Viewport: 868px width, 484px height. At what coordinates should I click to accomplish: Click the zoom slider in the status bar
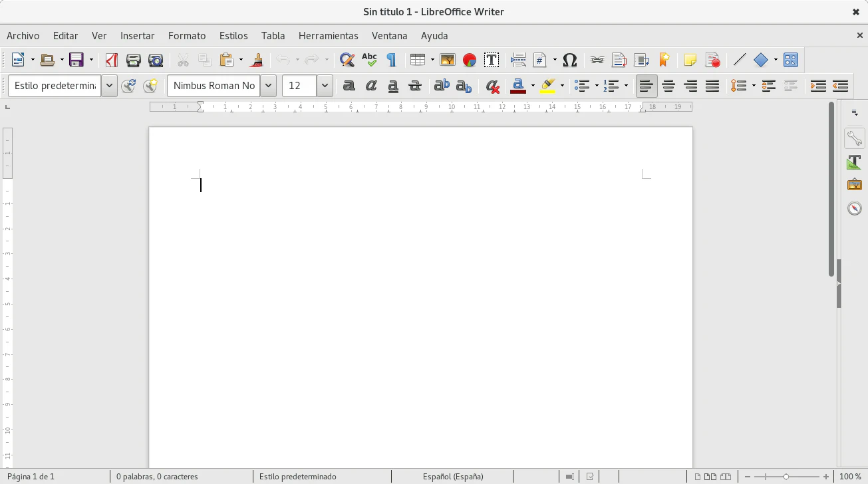786,477
